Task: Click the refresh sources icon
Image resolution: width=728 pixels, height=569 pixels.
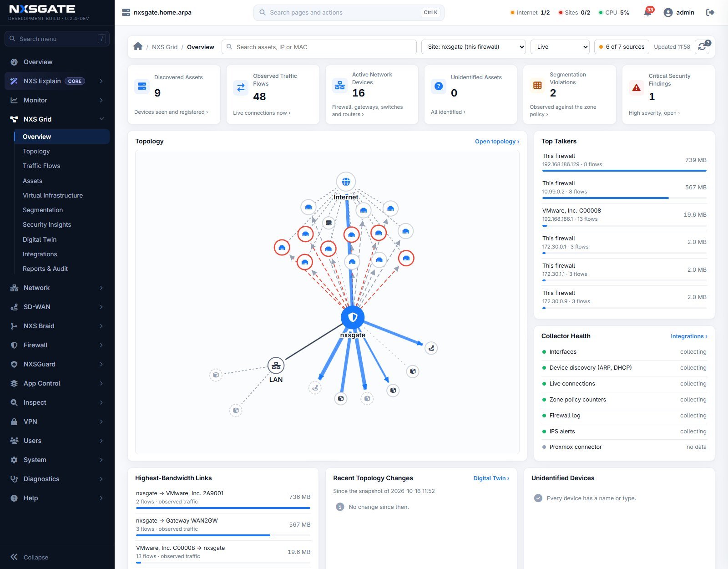Action: tap(702, 47)
